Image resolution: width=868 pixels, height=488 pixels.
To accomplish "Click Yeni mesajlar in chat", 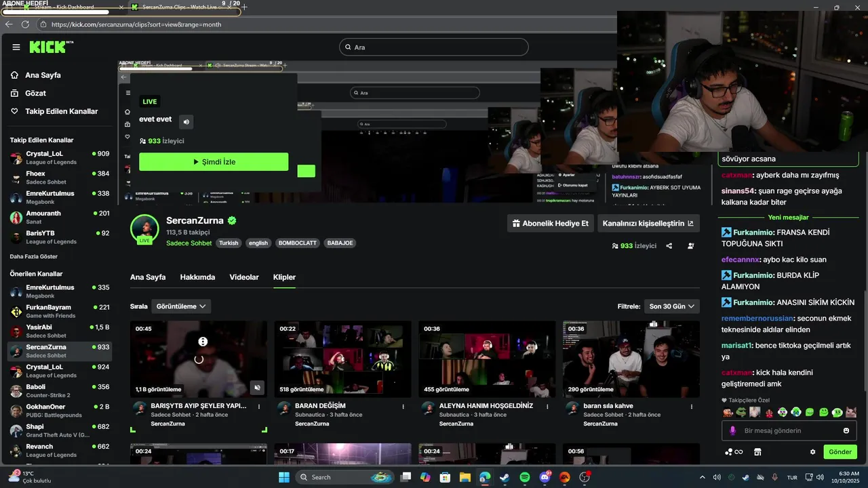I will coord(788,218).
